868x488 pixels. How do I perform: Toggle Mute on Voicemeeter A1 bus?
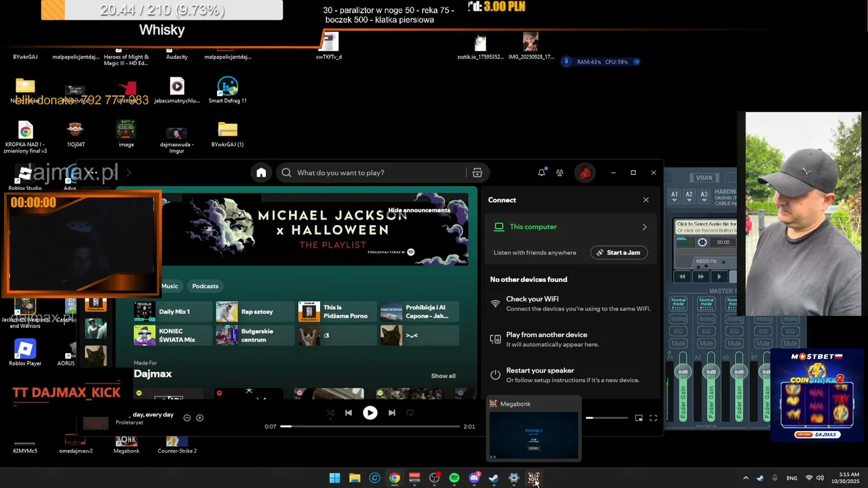tap(678, 344)
